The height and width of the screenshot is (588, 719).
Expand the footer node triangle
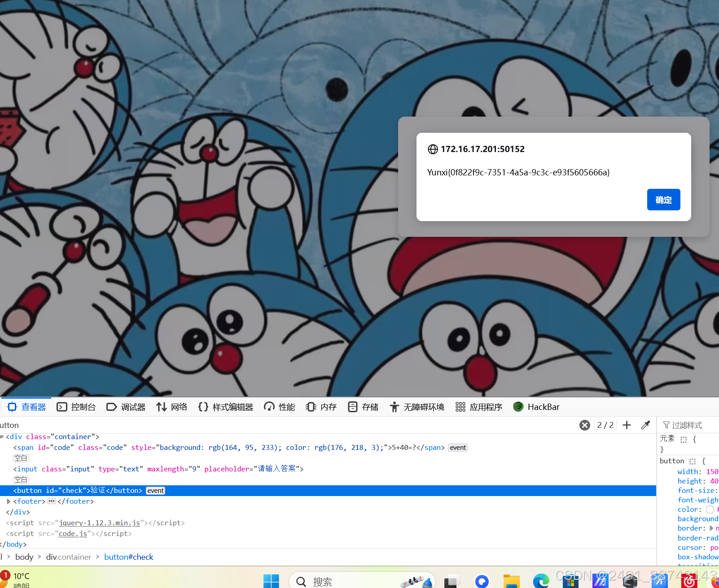(9, 501)
